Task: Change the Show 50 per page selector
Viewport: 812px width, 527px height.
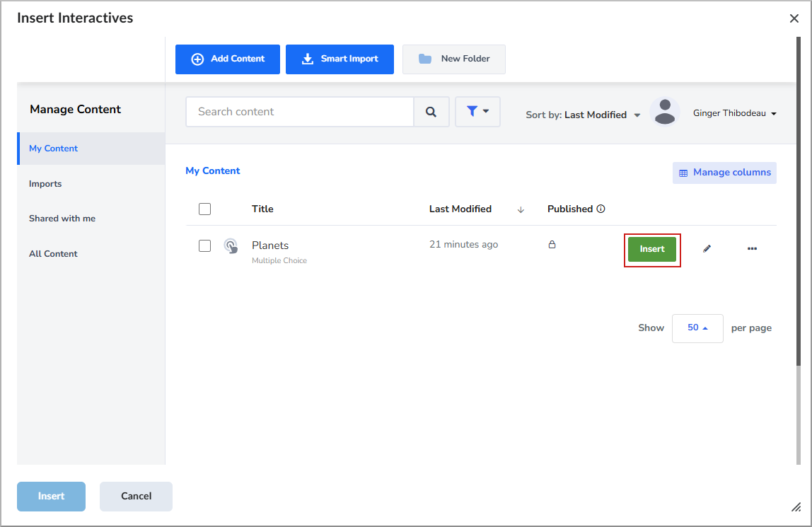Action: point(697,328)
